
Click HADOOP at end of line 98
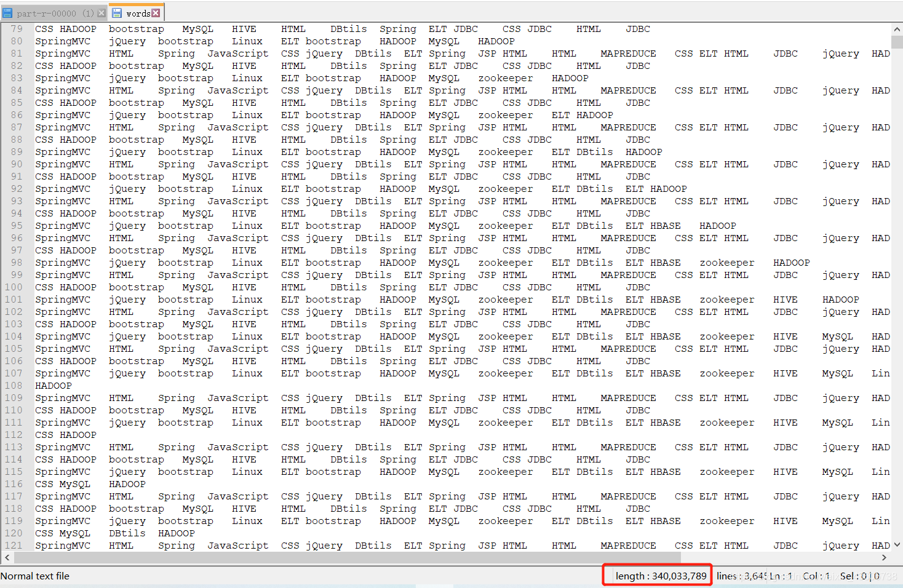click(x=792, y=263)
